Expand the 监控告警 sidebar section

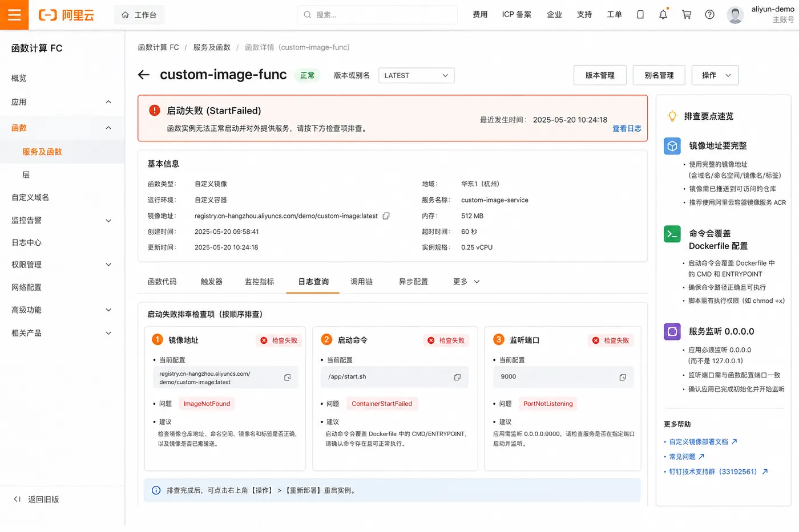[x=62, y=220]
